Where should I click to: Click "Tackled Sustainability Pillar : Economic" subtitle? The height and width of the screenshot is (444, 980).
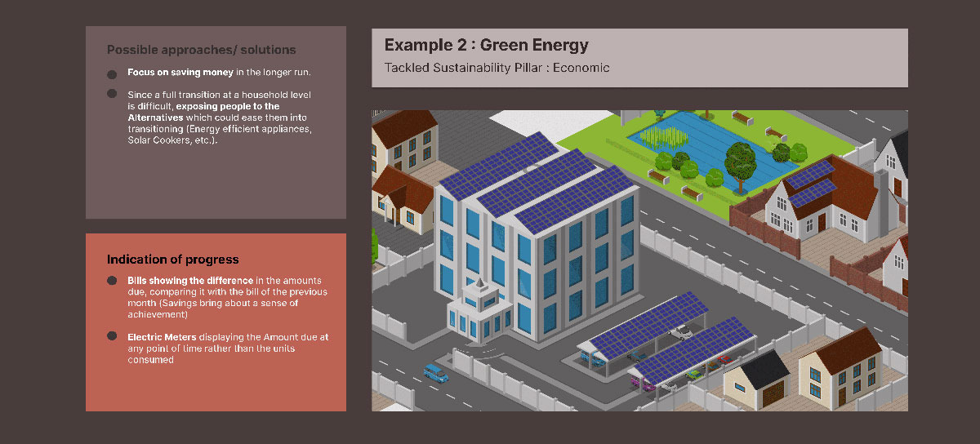coord(497,68)
